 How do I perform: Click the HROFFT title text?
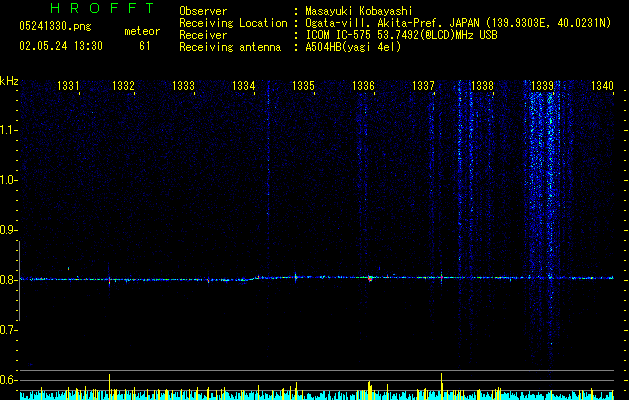click(x=102, y=8)
